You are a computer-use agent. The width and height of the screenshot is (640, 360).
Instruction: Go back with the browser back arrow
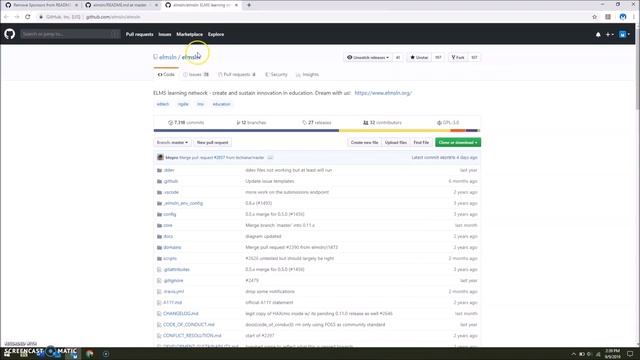click(6, 17)
